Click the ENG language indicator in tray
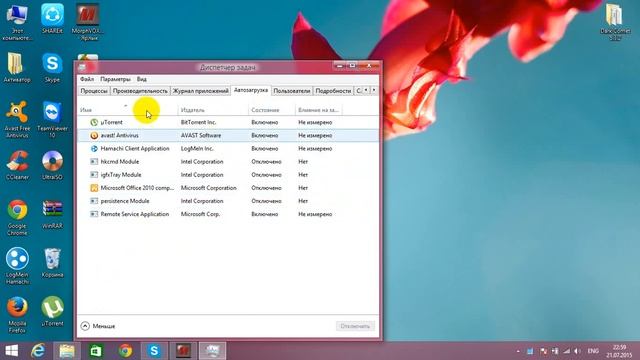 tap(593, 351)
